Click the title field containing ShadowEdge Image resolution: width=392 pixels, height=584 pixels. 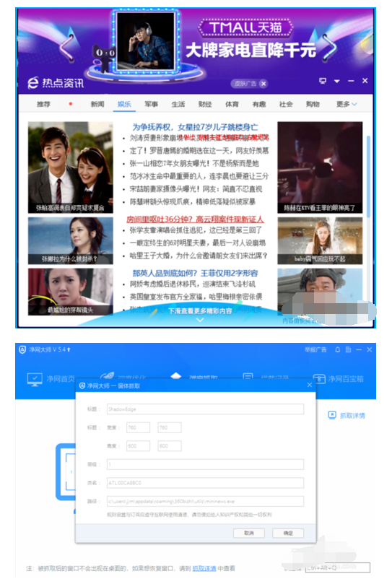pyautogui.click(x=205, y=409)
